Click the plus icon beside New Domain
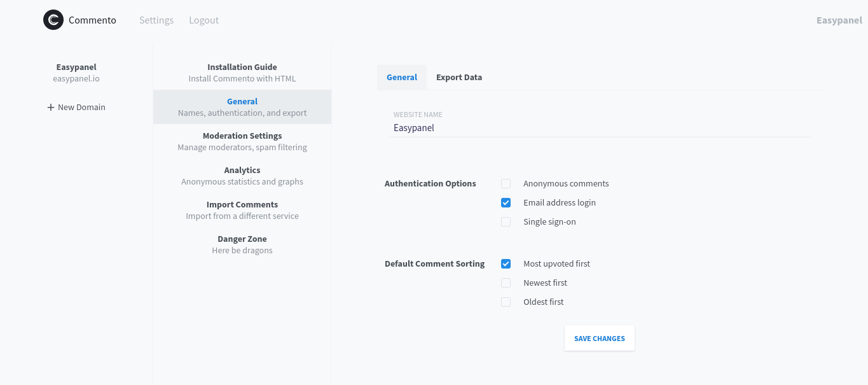This screenshot has width=868, height=385. click(x=51, y=108)
